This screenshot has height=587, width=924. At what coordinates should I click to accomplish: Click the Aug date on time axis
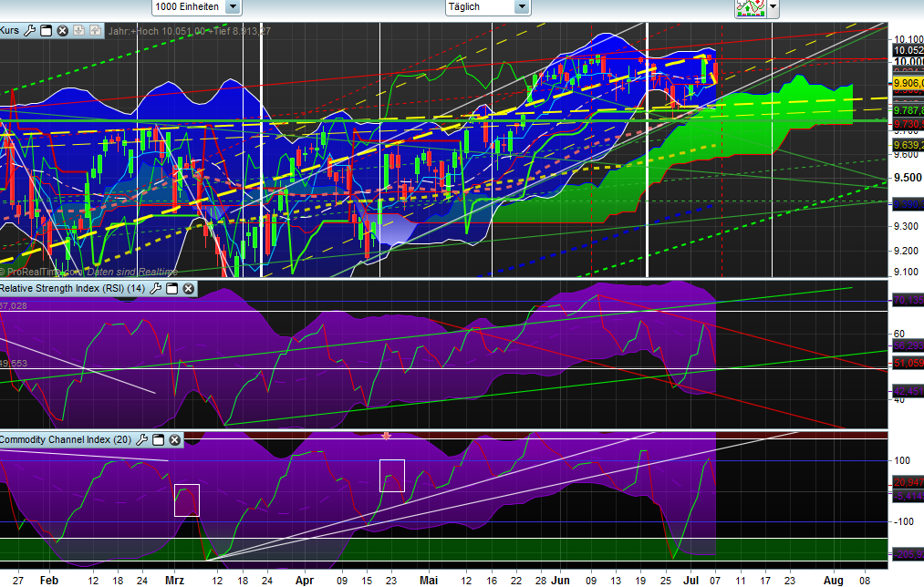(834, 581)
